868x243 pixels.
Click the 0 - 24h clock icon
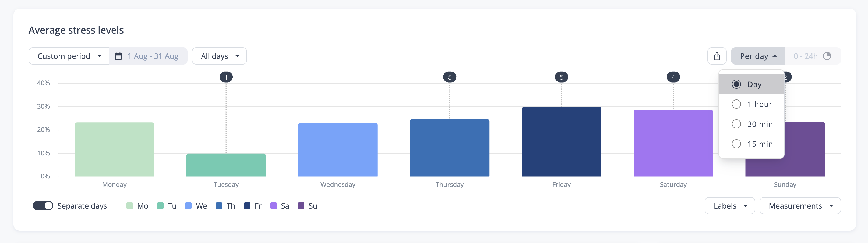(827, 56)
